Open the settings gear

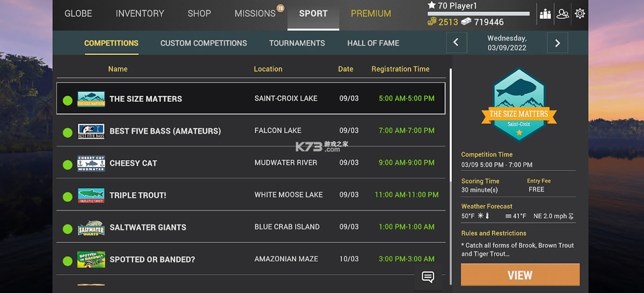click(x=580, y=14)
